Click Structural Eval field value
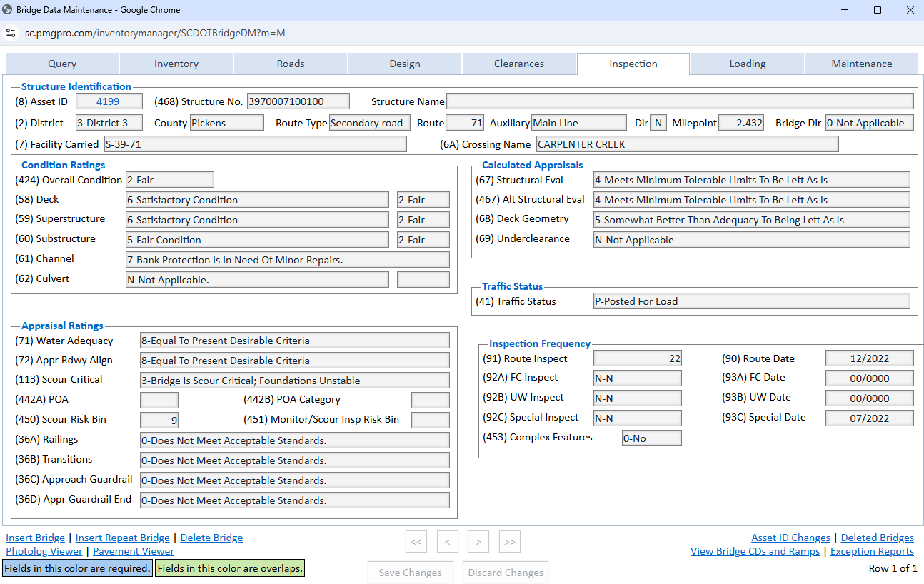The image size is (924, 584). coord(752,180)
